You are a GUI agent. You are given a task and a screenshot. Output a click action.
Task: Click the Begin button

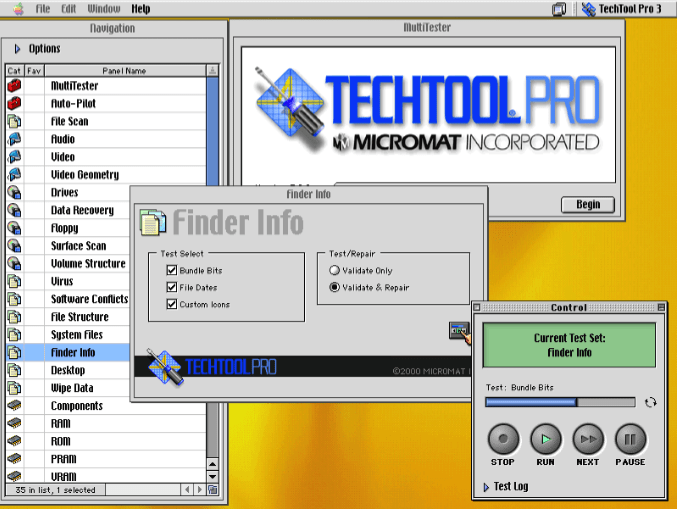pos(587,204)
